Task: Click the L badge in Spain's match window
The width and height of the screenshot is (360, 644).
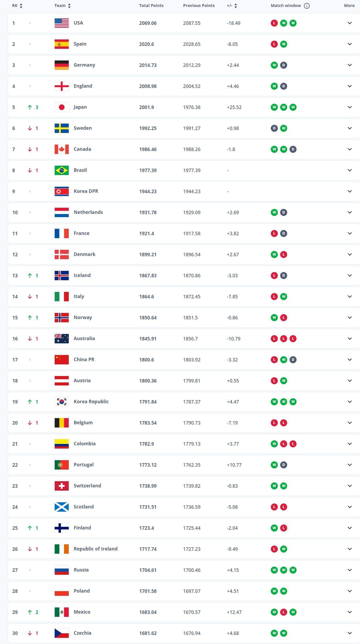Action: point(274,44)
